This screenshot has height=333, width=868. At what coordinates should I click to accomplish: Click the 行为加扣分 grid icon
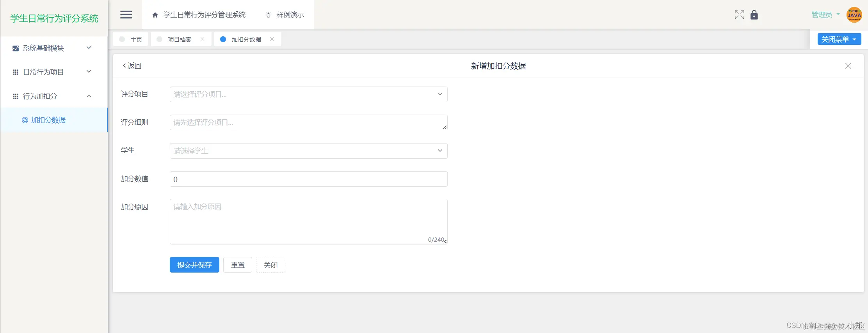point(16,96)
